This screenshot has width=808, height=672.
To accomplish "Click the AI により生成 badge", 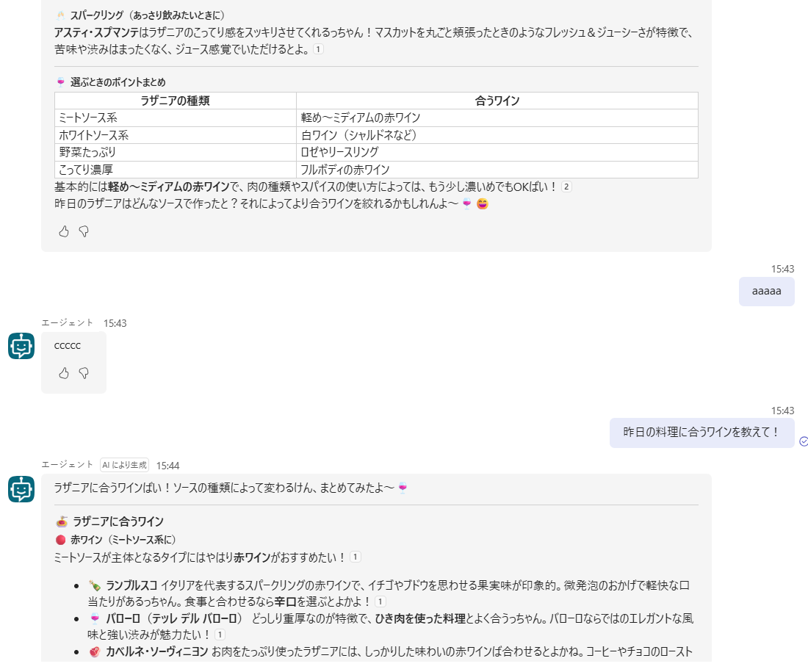I will pyautogui.click(x=124, y=465).
